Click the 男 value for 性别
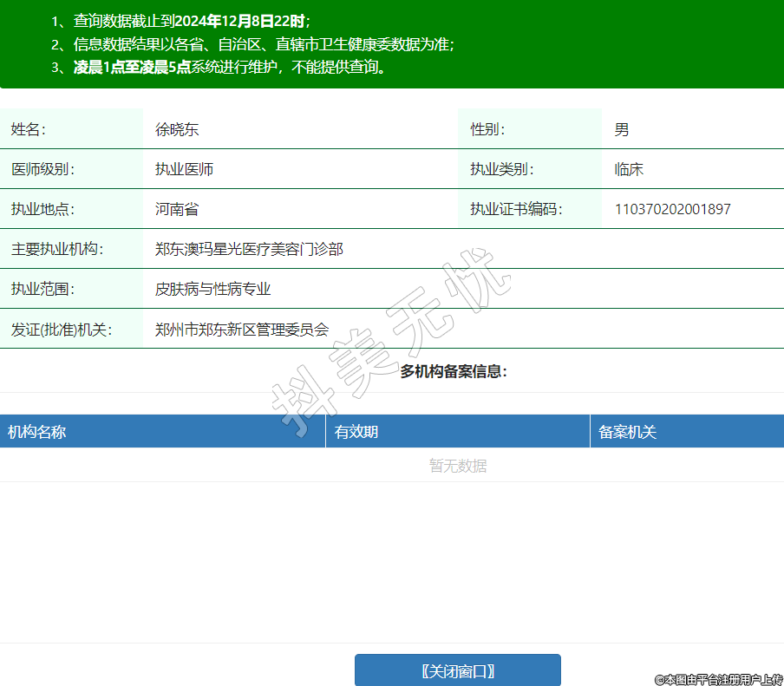The height and width of the screenshot is (686, 784). (622, 129)
